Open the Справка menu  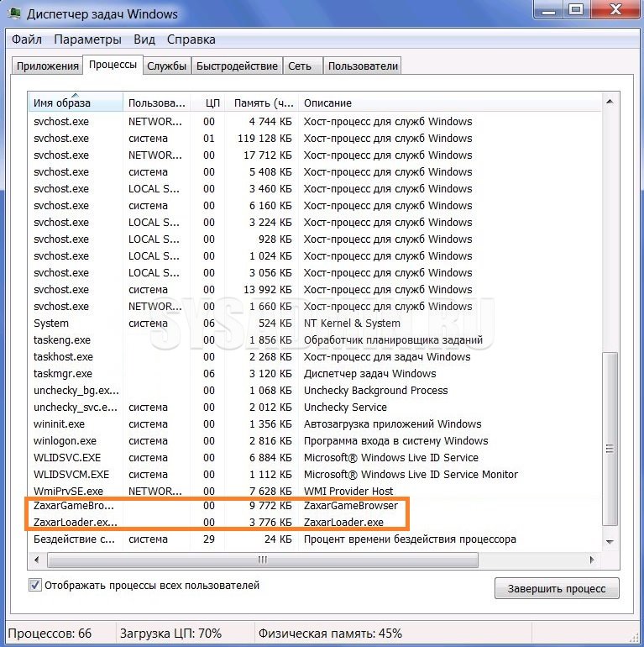pyautogui.click(x=191, y=39)
